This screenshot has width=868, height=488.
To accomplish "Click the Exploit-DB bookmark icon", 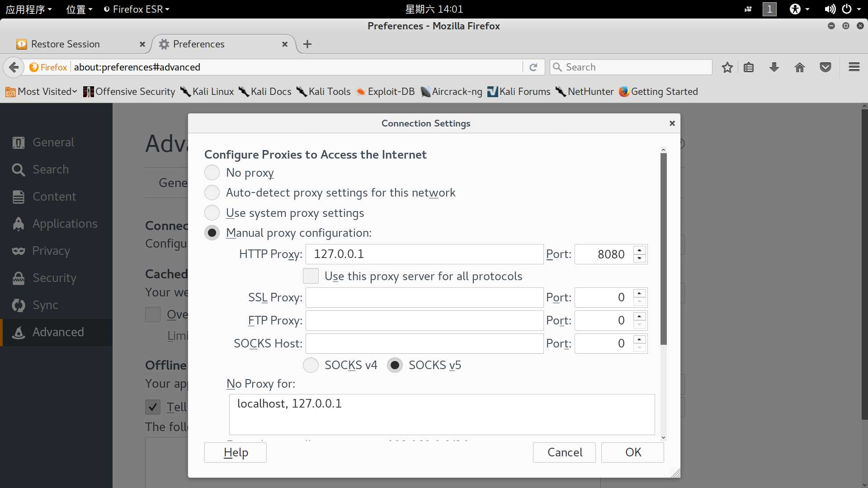I will pos(359,91).
